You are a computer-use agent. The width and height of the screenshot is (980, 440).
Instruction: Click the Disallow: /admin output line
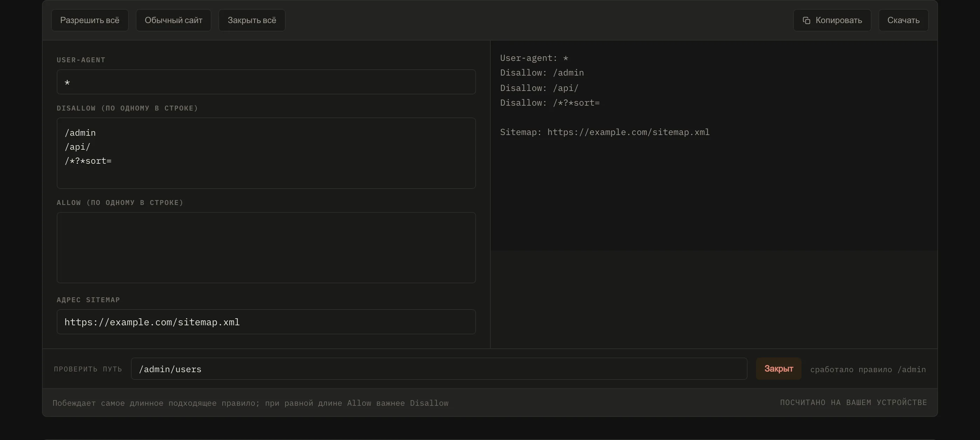(x=542, y=73)
